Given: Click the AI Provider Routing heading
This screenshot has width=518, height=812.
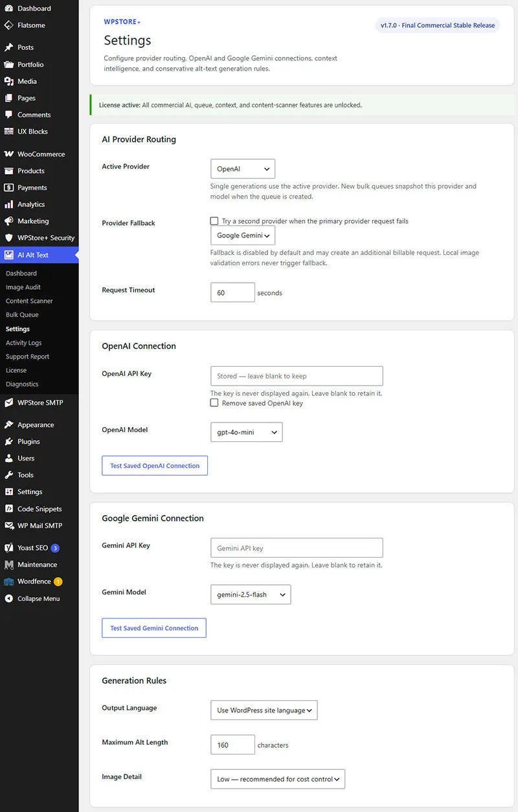Looking at the screenshot, I should point(139,139).
